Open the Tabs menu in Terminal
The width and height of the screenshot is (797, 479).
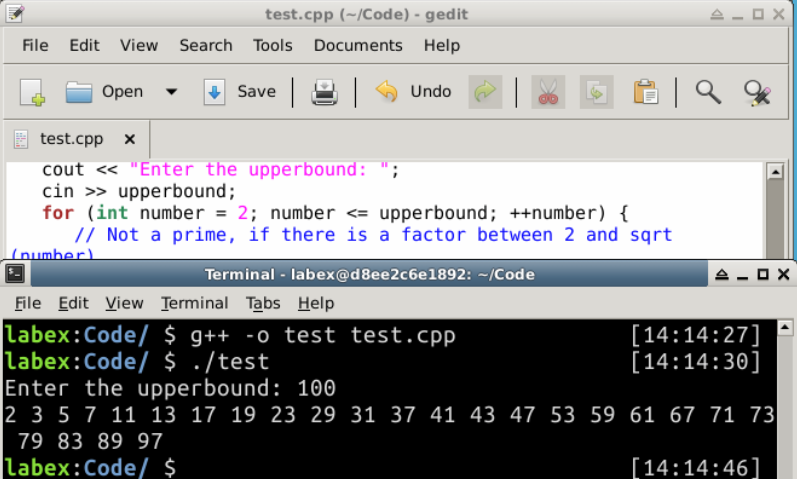(263, 303)
